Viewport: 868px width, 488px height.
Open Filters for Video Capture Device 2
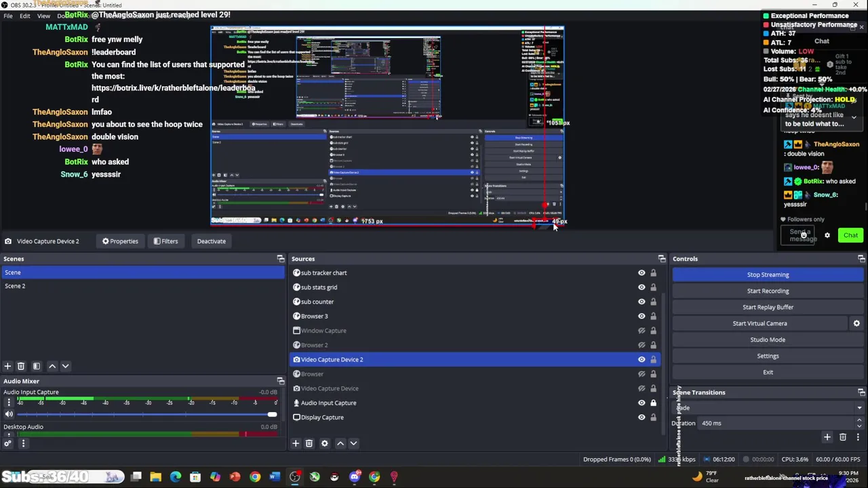[x=165, y=241]
